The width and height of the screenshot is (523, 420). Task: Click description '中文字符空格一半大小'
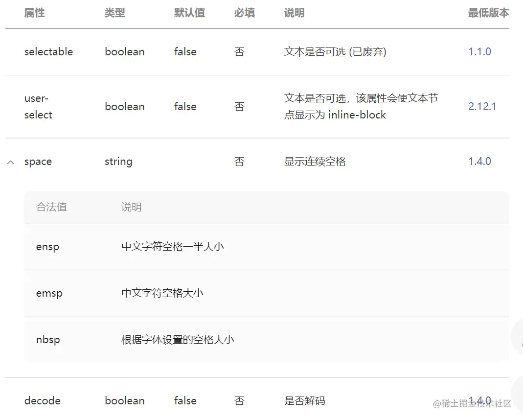click(x=172, y=247)
